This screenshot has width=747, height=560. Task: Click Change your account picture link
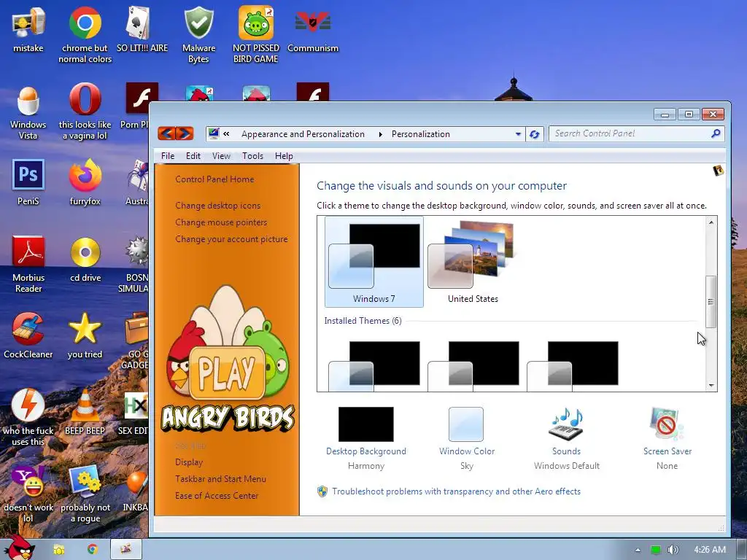[231, 239]
